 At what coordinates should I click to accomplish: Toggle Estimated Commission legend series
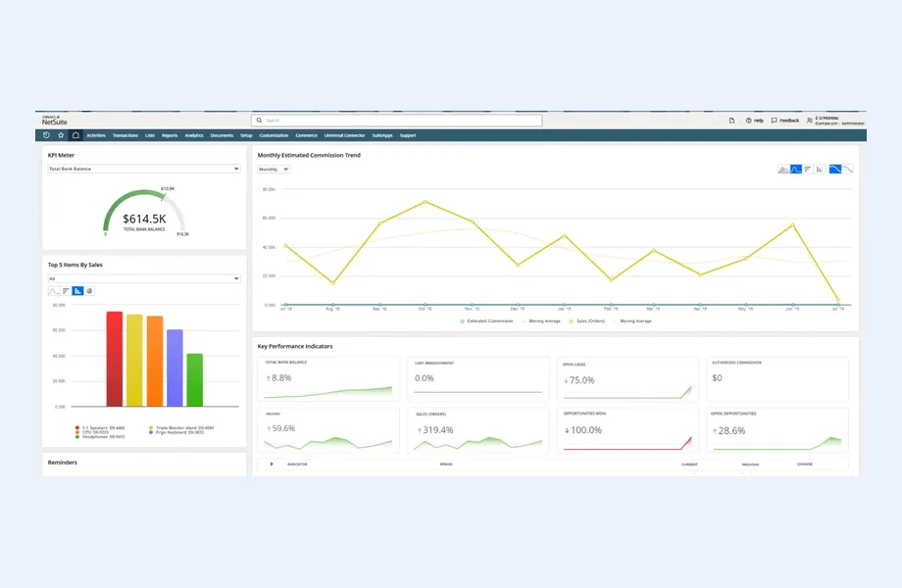(x=486, y=321)
